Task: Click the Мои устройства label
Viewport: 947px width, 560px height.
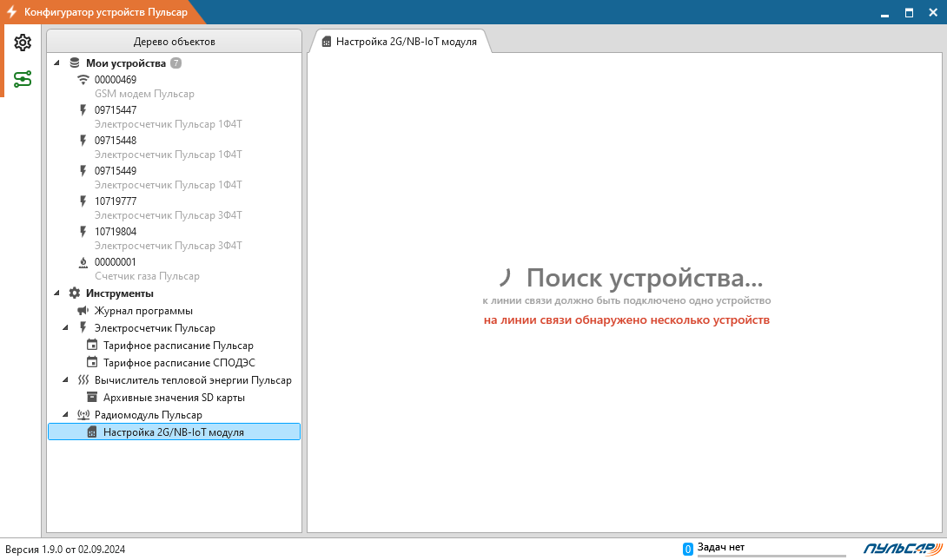Action: pos(126,63)
